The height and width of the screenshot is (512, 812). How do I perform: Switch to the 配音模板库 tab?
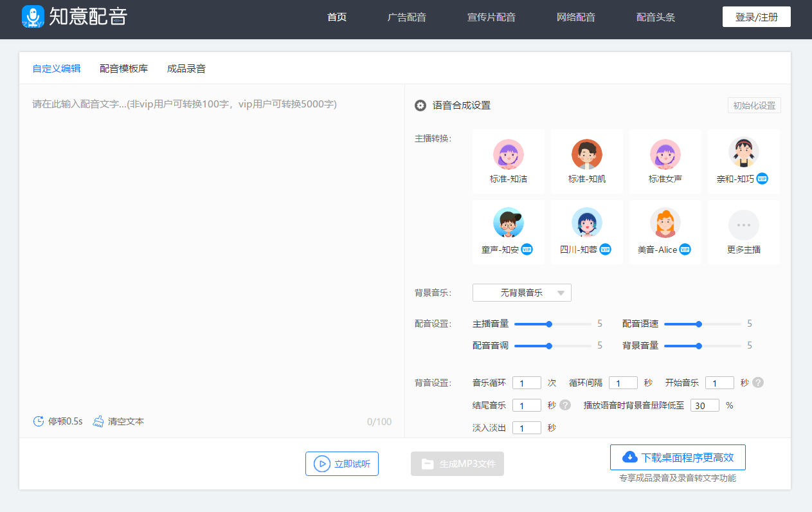123,68
